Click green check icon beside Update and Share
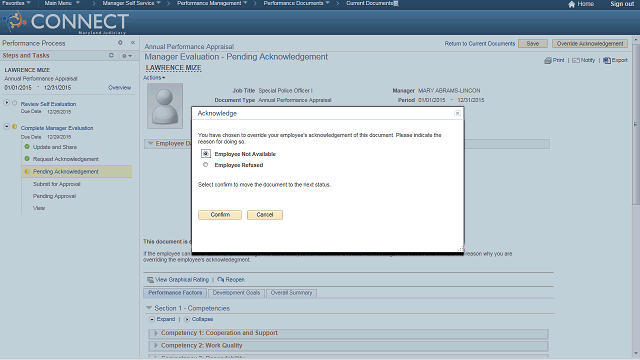 (x=27, y=147)
